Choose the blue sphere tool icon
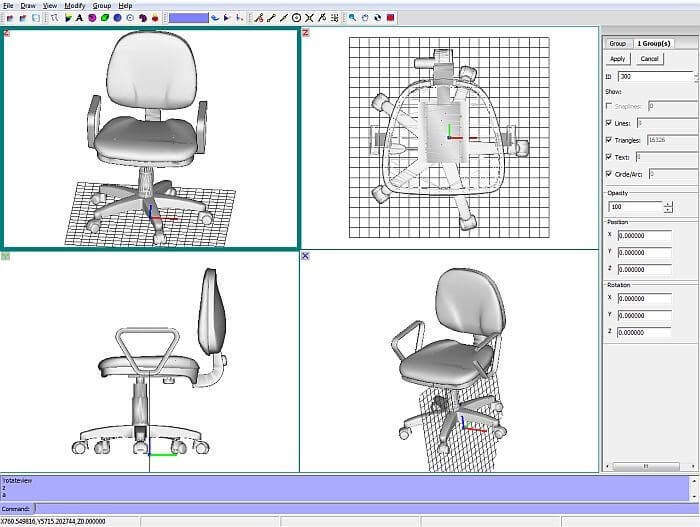 coord(117,18)
